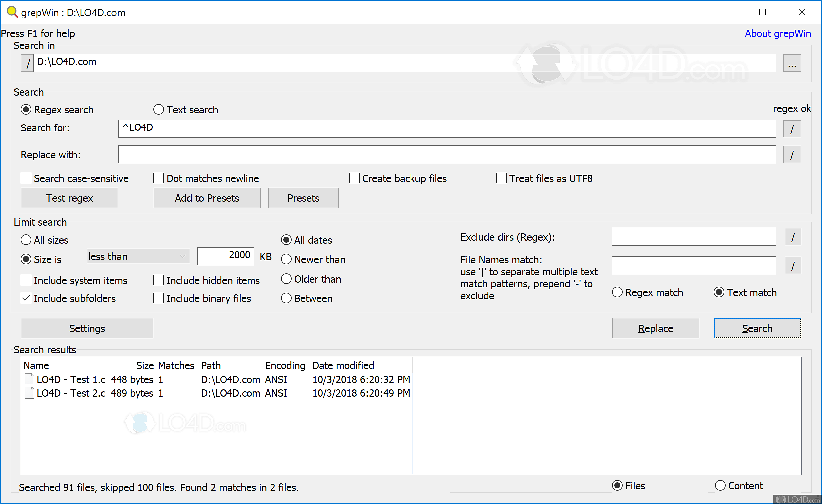Image resolution: width=822 pixels, height=504 pixels.
Task: Click file icon of LO4D - Test 1.c
Action: pos(29,379)
